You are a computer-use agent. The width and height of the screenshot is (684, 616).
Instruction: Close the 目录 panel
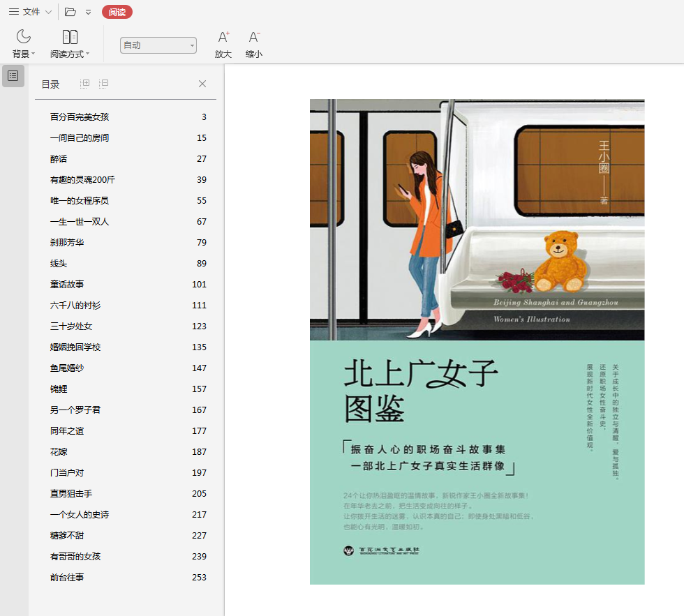click(202, 84)
